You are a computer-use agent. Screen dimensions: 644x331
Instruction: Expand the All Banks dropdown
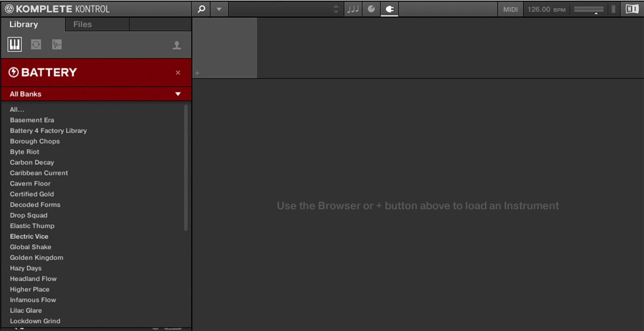click(178, 94)
